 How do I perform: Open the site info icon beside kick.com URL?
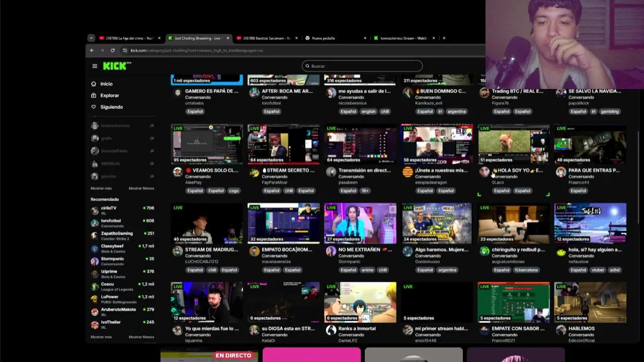125,50
